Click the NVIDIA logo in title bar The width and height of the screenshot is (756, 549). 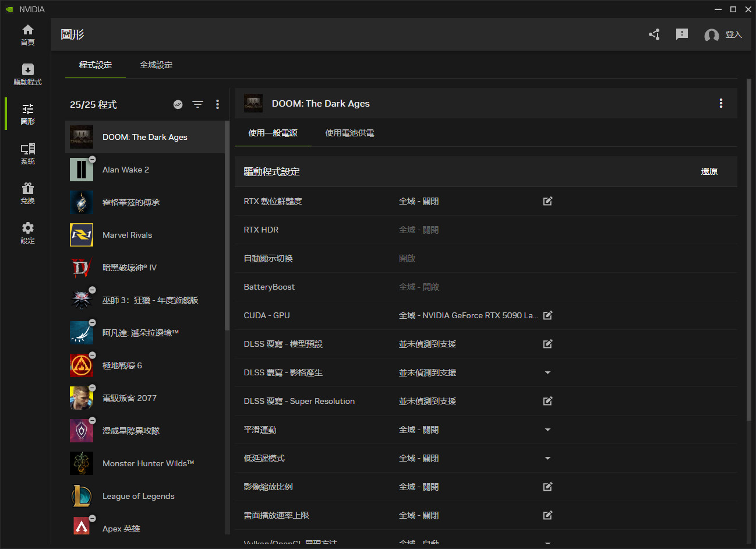click(x=9, y=9)
